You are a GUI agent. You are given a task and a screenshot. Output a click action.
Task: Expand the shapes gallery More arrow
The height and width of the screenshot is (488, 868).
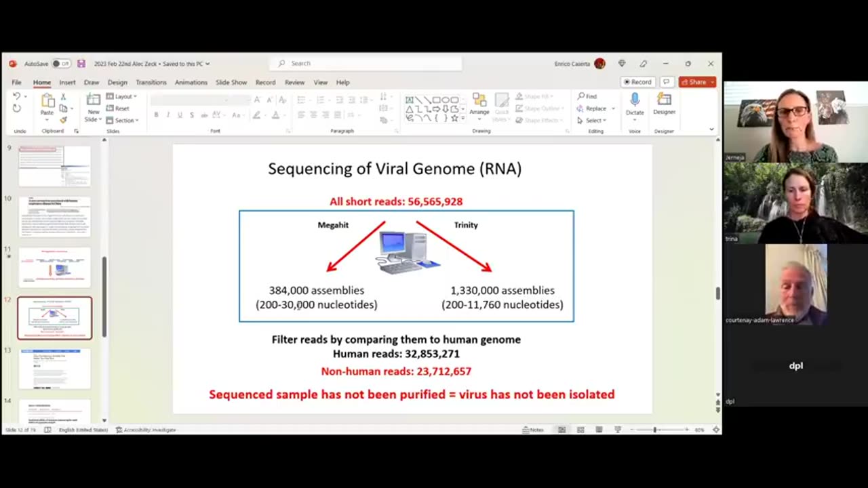463,119
